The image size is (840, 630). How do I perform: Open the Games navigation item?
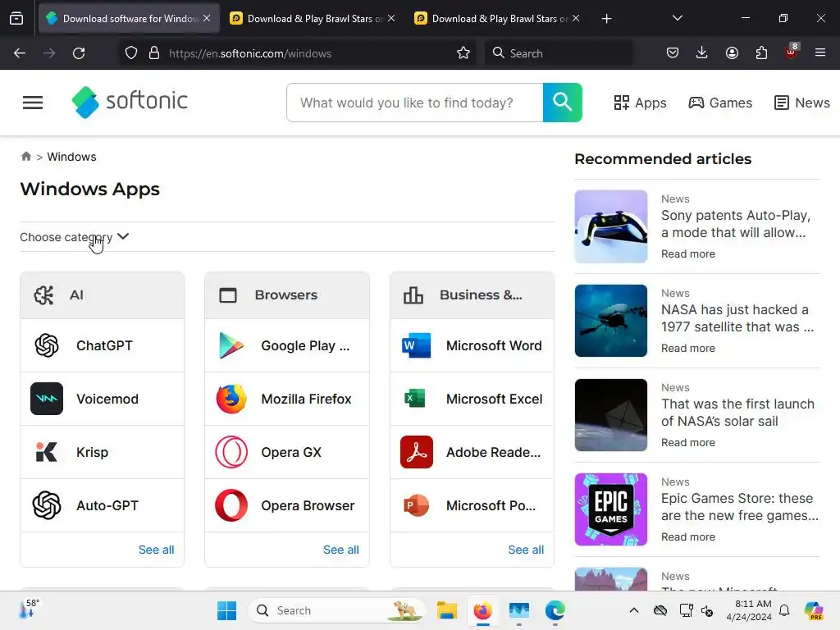coord(720,103)
